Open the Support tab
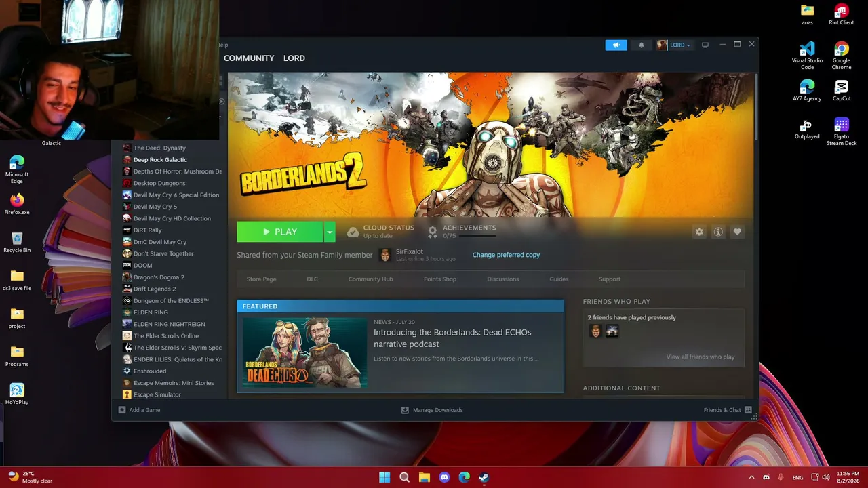This screenshot has width=868, height=488. (610, 279)
